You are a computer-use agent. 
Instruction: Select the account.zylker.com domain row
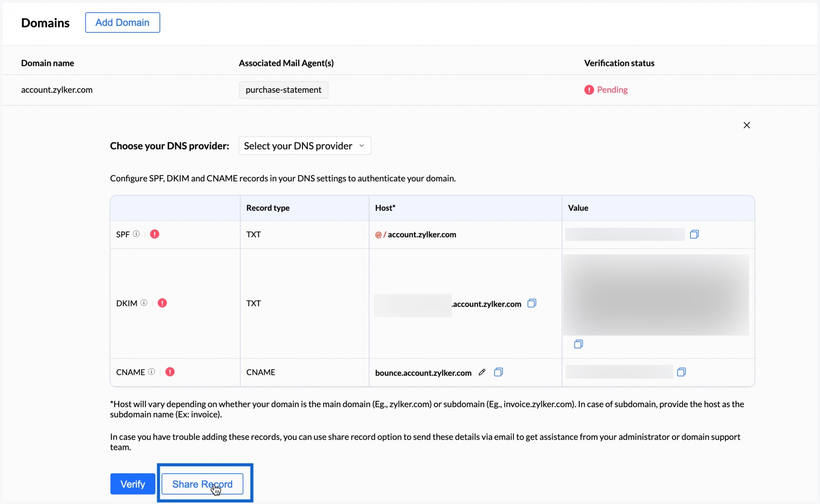(x=57, y=90)
